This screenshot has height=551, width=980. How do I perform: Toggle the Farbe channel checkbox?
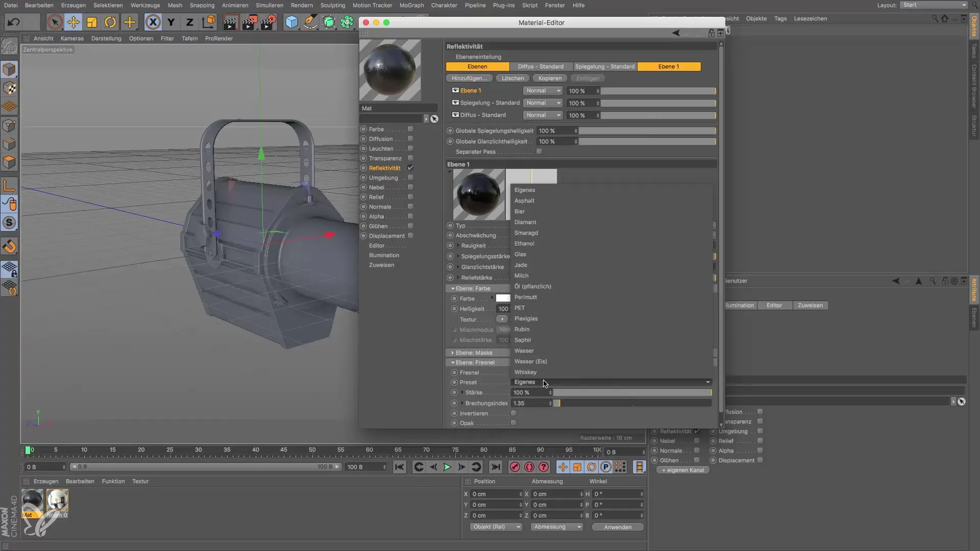click(410, 129)
